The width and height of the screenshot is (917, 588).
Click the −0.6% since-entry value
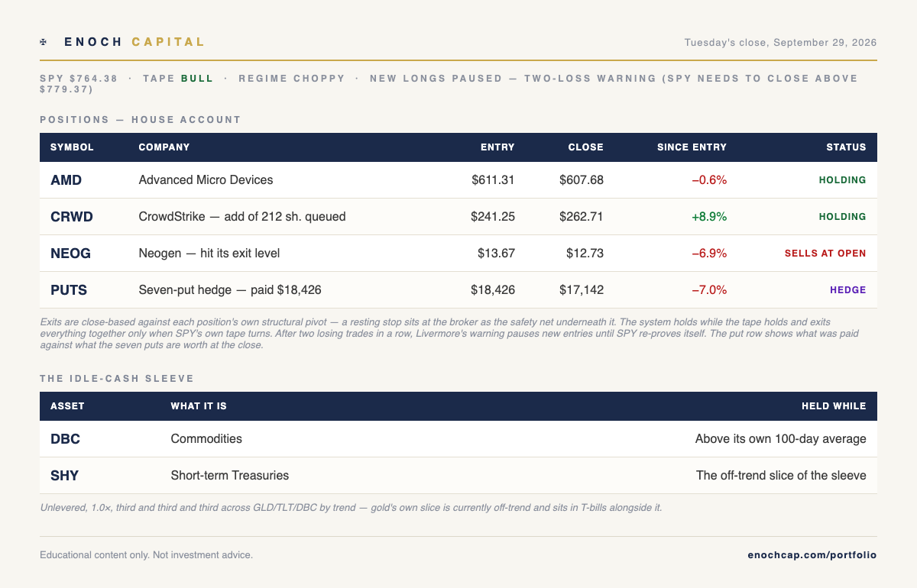(709, 180)
